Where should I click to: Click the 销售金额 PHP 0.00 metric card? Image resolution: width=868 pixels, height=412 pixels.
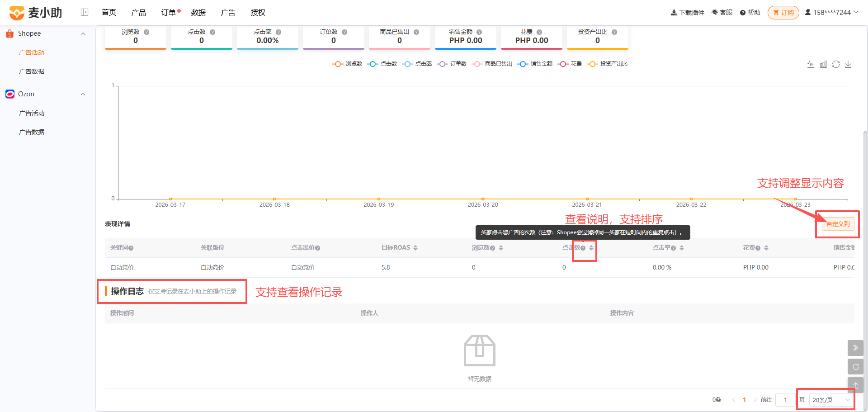[x=466, y=37]
